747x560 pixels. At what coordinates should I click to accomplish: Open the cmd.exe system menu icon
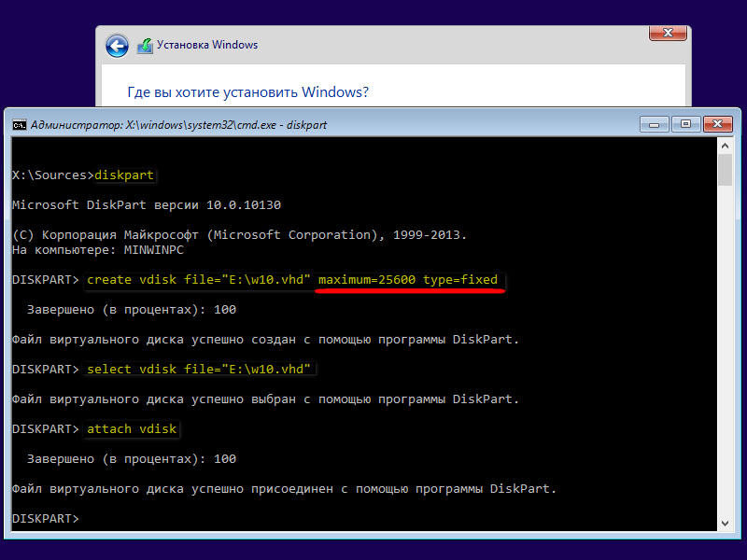[19, 125]
